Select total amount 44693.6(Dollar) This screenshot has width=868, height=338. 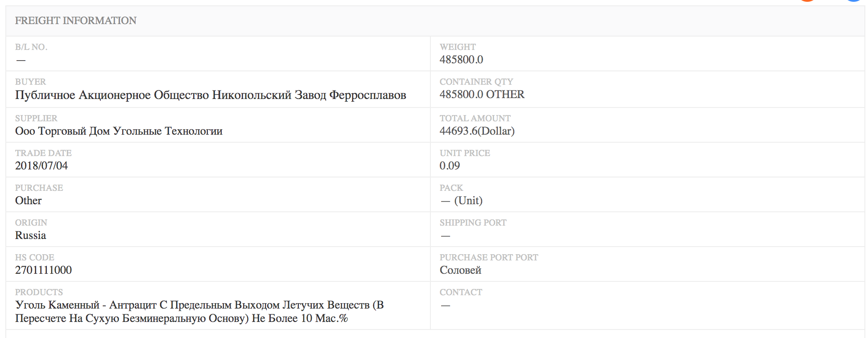tap(477, 131)
